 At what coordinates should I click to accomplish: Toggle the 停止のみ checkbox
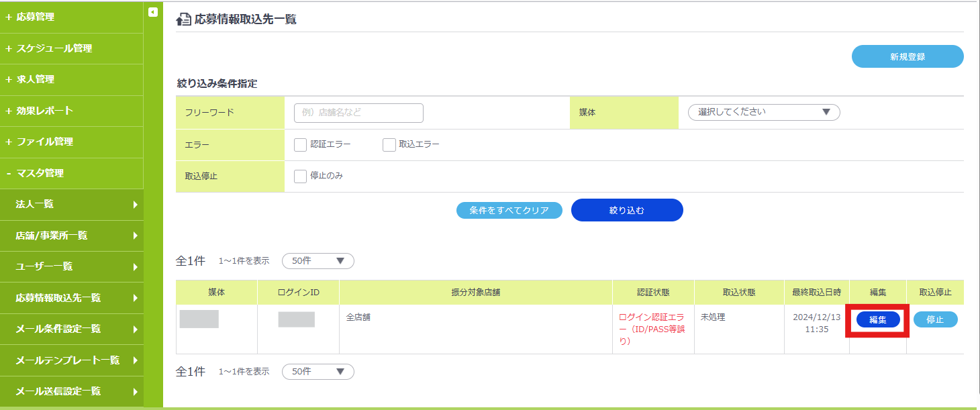[301, 176]
